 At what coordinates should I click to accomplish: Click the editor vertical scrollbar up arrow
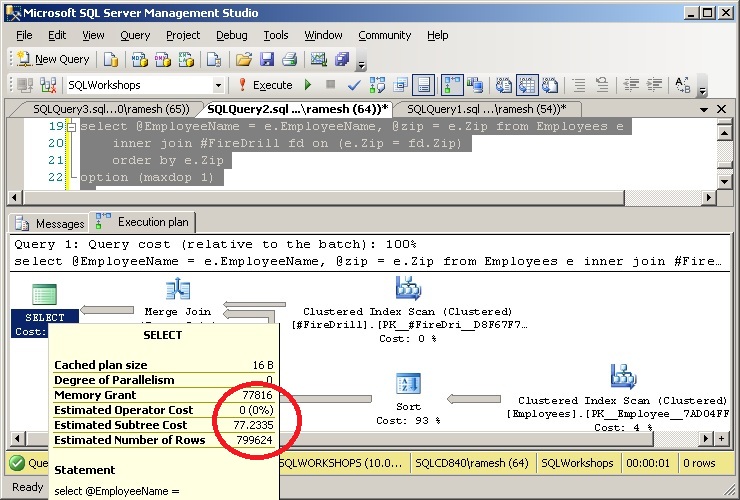point(724,133)
